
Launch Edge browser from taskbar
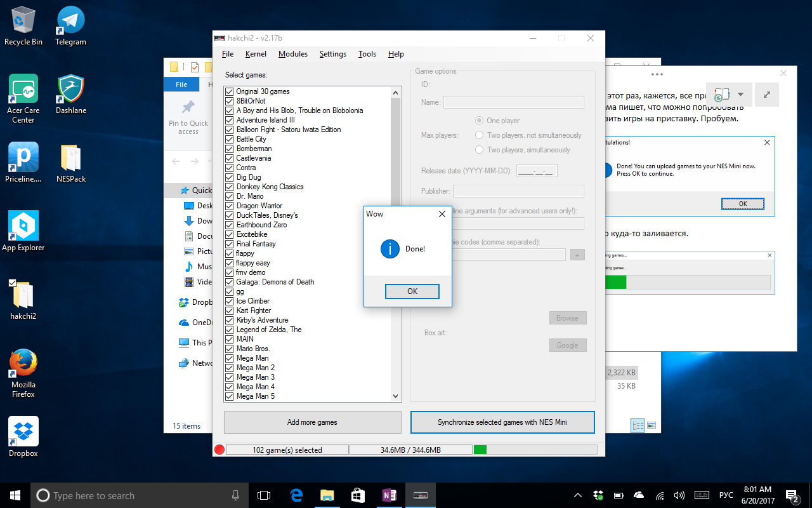tap(296, 495)
